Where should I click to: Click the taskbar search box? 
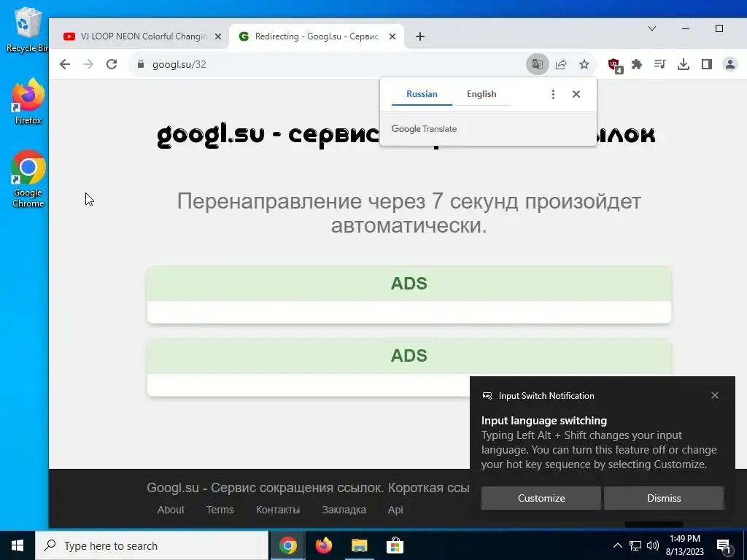[152, 545]
